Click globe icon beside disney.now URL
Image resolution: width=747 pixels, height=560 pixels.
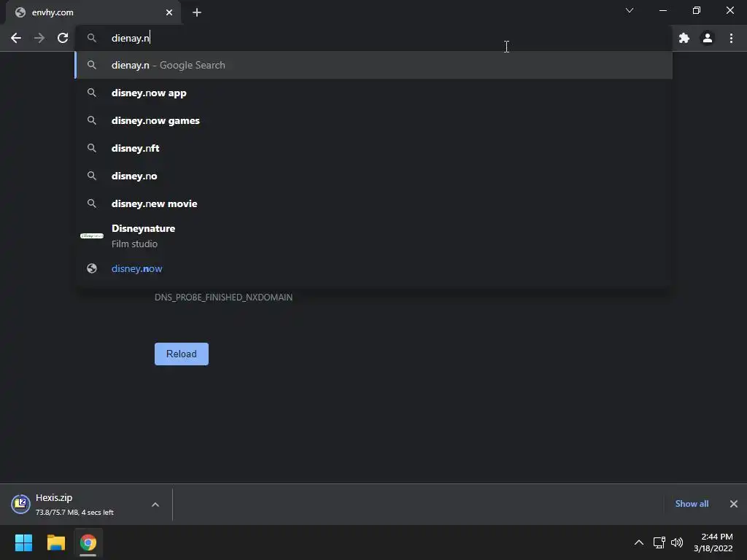click(92, 268)
